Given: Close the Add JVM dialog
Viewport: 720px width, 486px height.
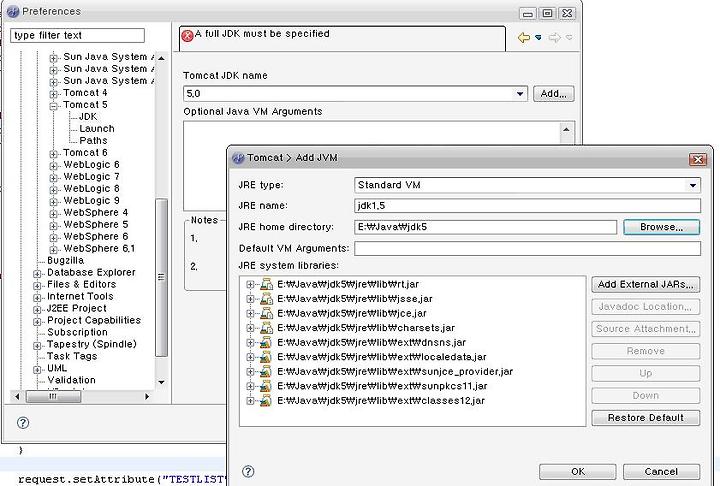Looking at the screenshot, I should point(698,159).
